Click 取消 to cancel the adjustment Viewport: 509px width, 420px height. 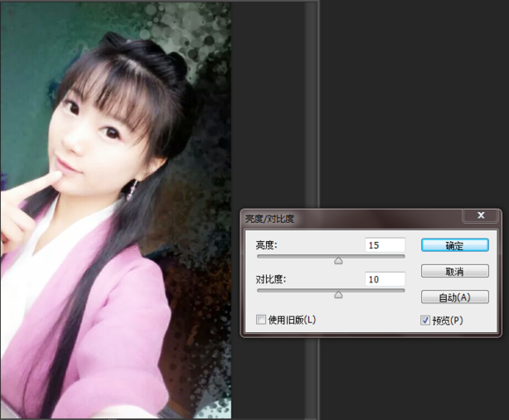click(x=455, y=271)
